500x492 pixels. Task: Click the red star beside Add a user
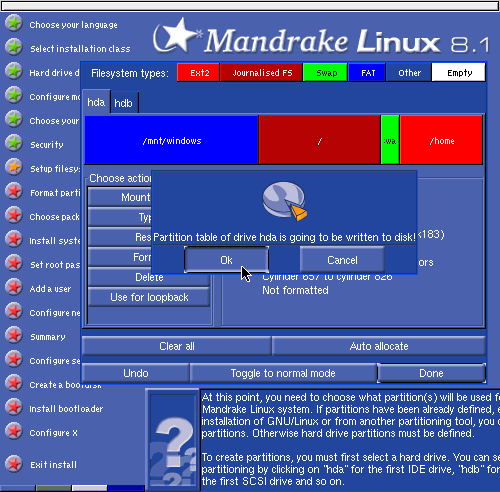[x=14, y=287]
